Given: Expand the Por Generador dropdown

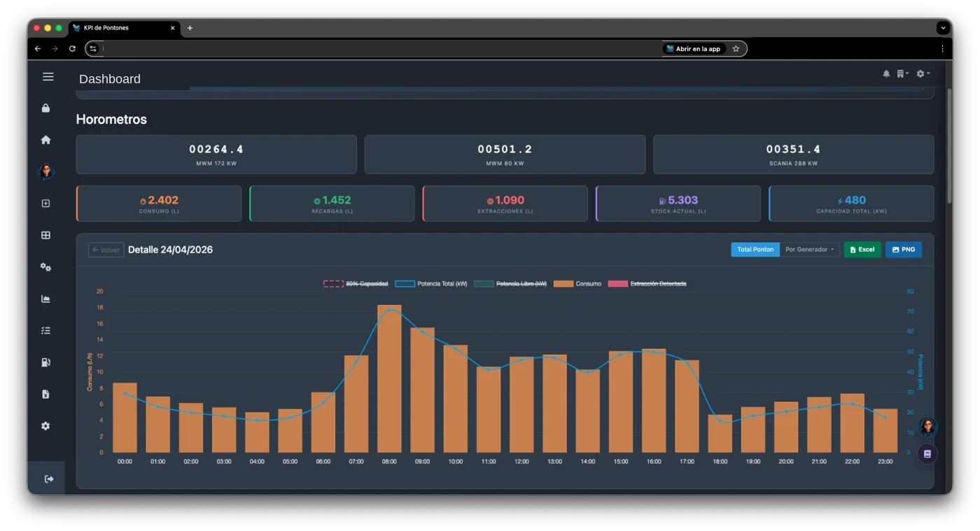Looking at the screenshot, I should pos(810,249).
